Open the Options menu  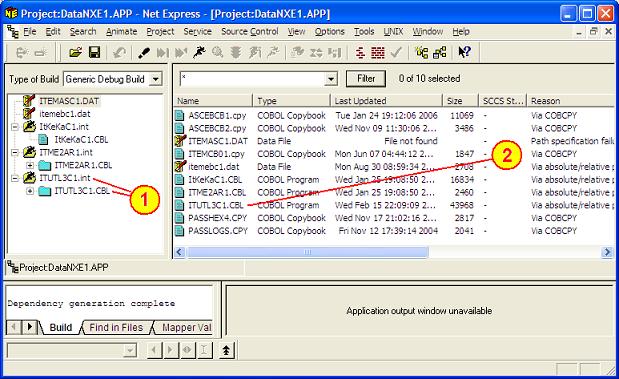[329, 32]
